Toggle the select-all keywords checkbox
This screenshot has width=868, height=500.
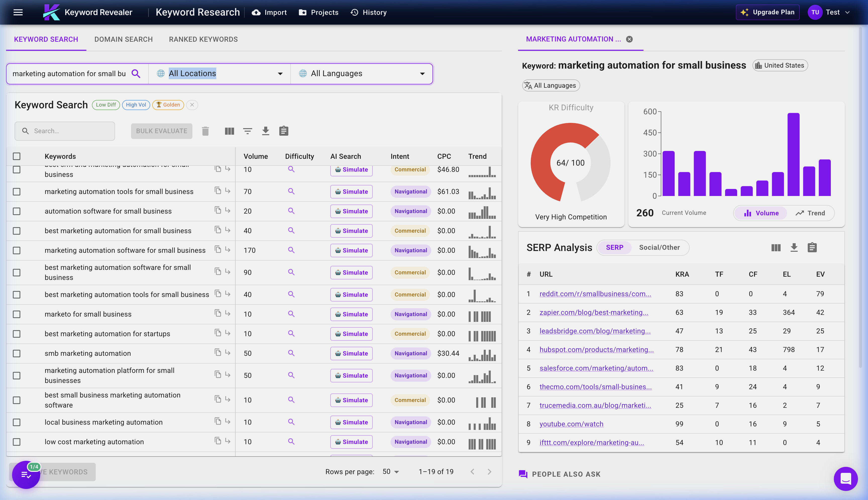[x=17, y=156]
